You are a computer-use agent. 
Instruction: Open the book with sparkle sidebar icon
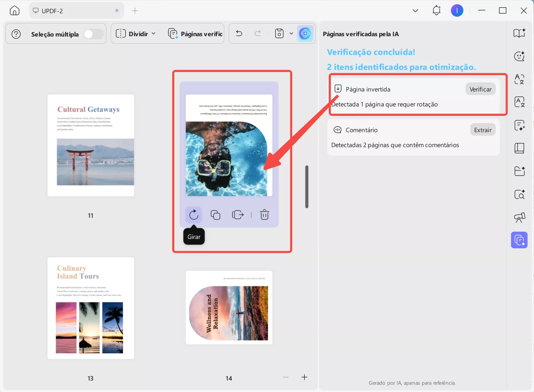click(x=519, y=33)
